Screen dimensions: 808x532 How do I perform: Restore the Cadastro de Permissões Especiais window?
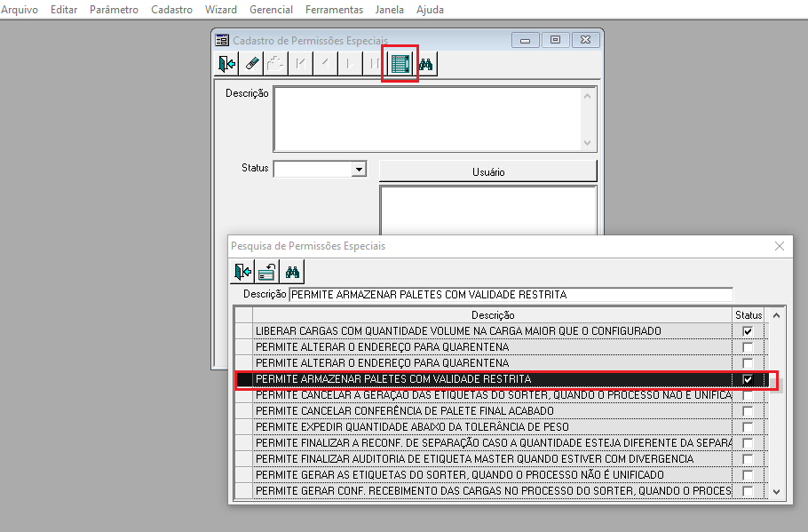point(555,40)
